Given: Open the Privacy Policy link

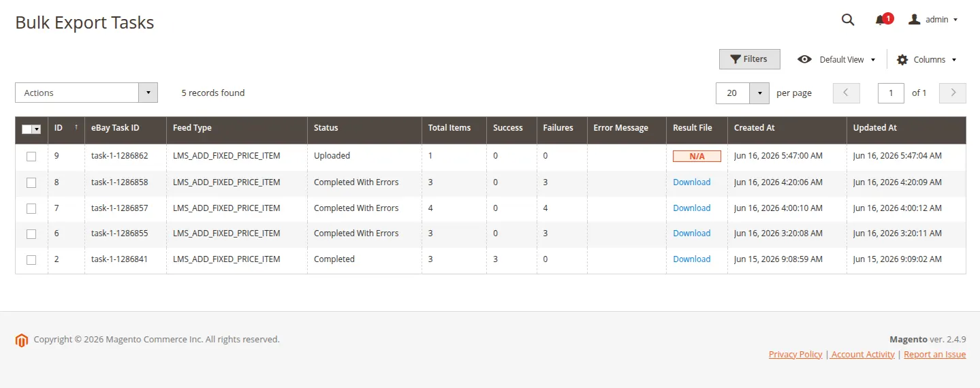Looking at the screenshot, I should point(795,354).
